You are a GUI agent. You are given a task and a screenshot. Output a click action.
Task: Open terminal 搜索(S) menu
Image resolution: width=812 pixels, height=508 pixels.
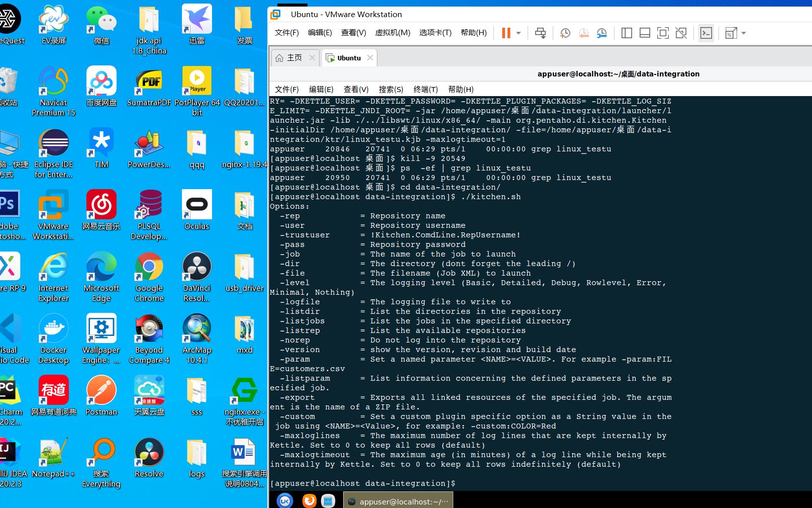391,89
